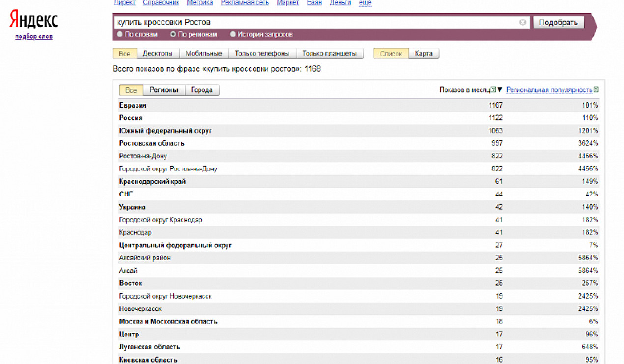The height and width of the screenshot is (364, 624).
Task: Click the 997 impressions value
Action: pos(497,143)
